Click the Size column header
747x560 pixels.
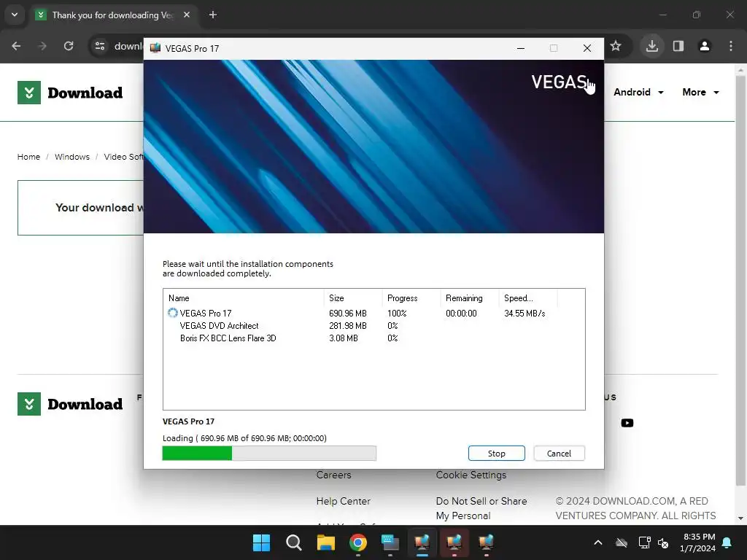[352, 298]
